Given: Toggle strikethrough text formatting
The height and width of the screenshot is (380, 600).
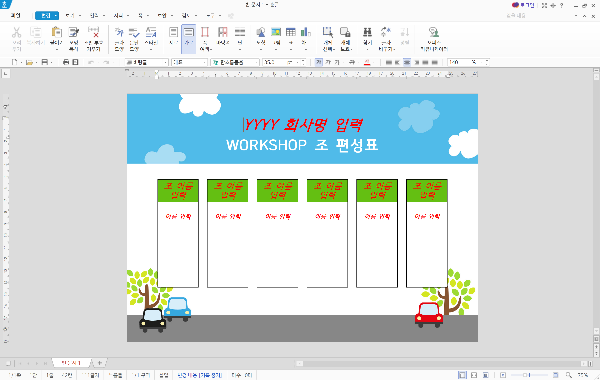Looking at the screenshot, I should click(352, 62).
